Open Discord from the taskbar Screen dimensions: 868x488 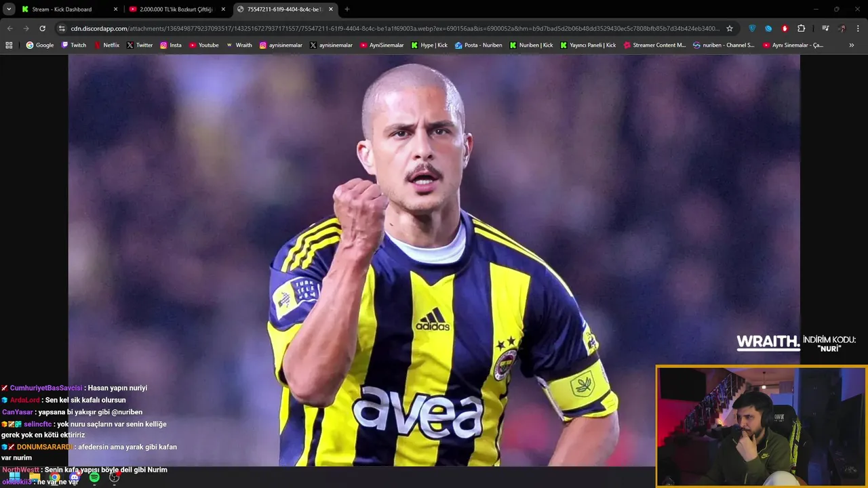[75, 477]
